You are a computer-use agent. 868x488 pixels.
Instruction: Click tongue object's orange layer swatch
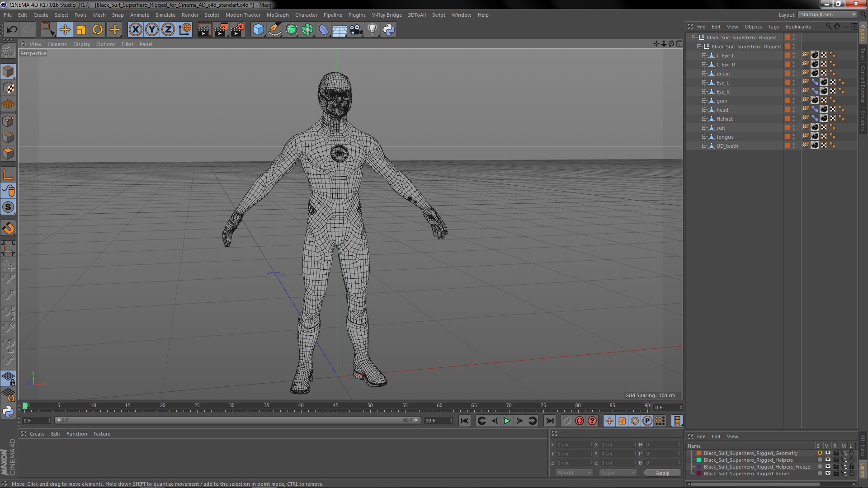pos(788,137)
